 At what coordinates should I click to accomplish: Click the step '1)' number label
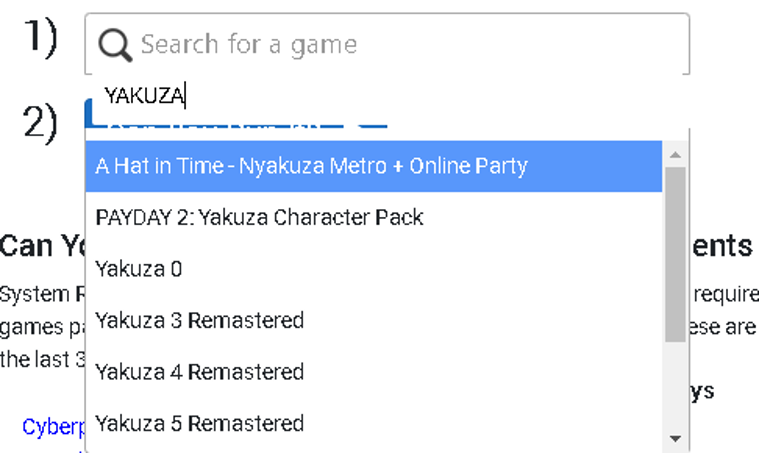pyautogui.click(x=41, y=37)
